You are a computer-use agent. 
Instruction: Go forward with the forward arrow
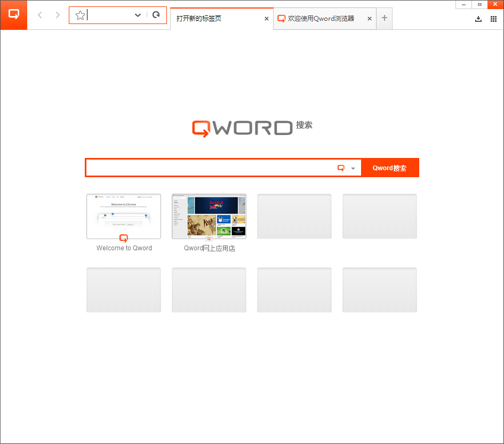[58, 15]
